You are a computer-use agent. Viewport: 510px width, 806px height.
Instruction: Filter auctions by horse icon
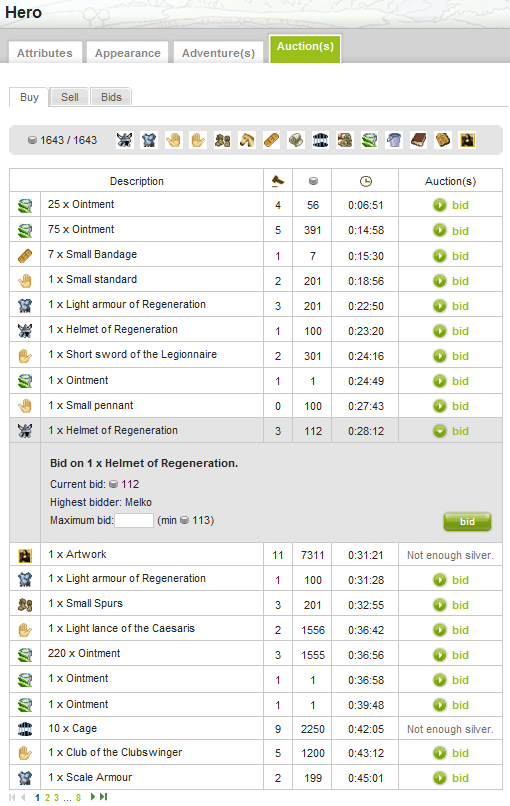[247, 140]
